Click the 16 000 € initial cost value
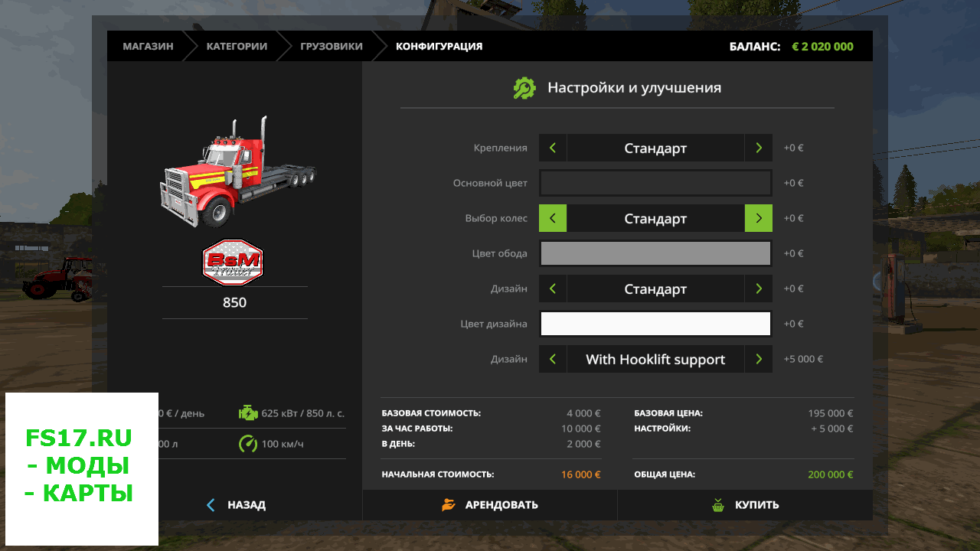980x551 pixels. point(581,474)
